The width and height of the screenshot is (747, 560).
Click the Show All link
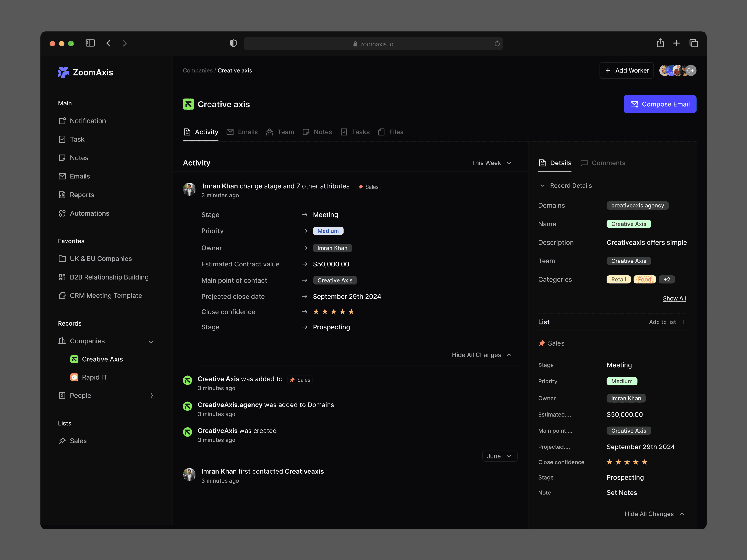point(674,298)
